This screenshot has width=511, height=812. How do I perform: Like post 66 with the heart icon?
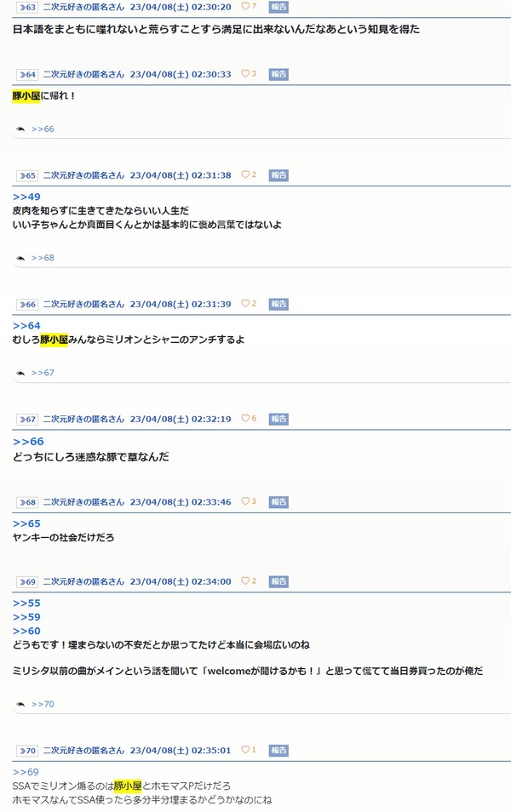245,304
